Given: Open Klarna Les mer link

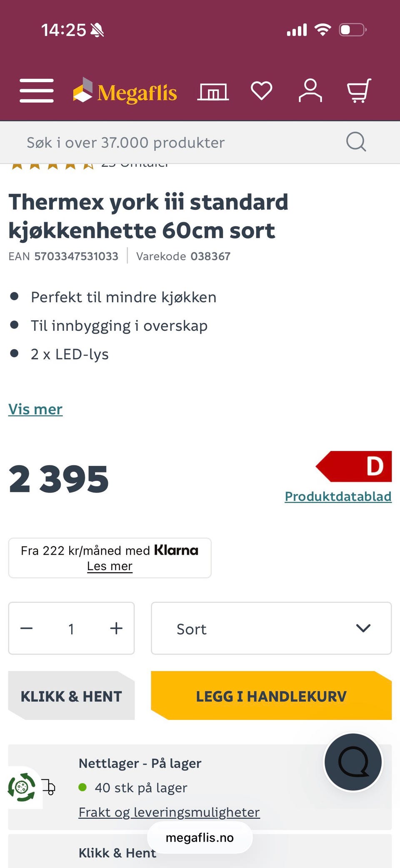Looking at the screenshot, I should tap(110, 566).
